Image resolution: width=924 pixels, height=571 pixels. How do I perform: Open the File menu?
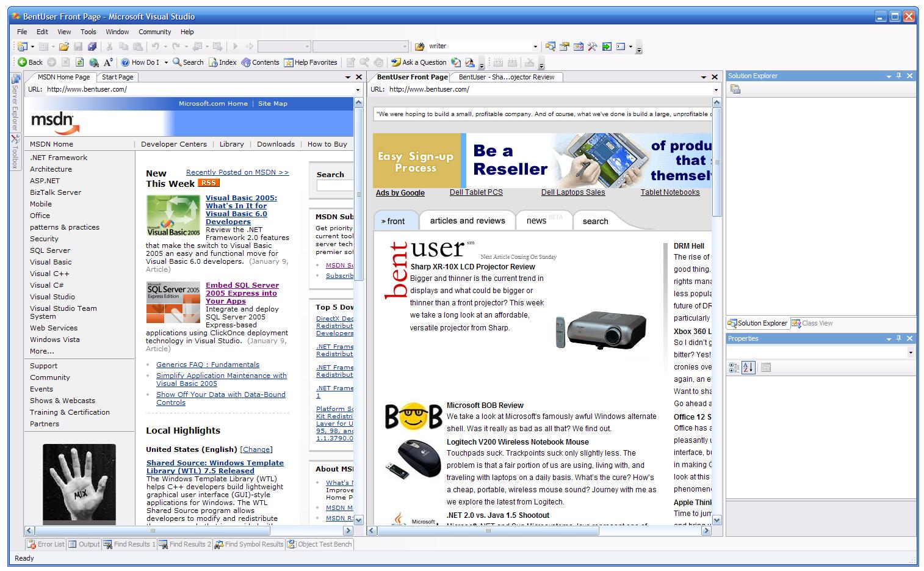(x=22, y=32)
